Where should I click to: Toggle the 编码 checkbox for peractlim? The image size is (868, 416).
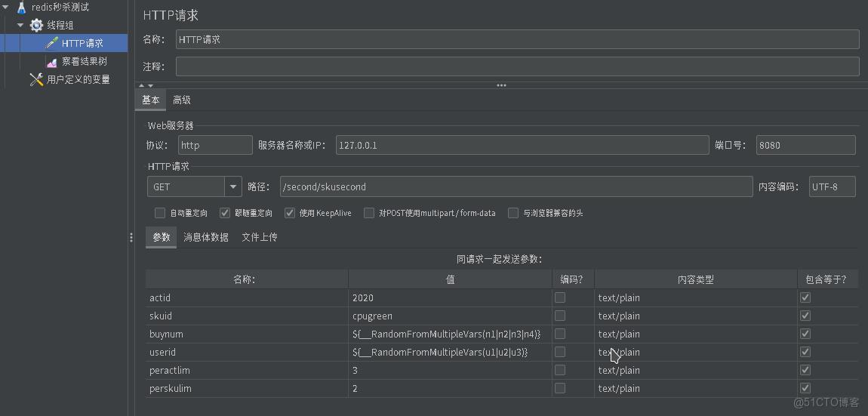[x=560, y=370]
